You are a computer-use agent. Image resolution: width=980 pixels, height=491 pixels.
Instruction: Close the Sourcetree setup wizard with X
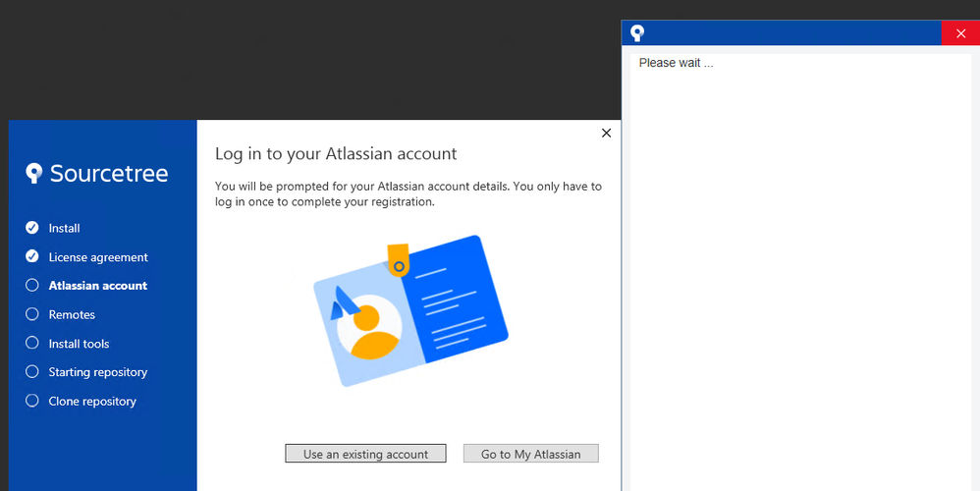(x=606, y=133)
